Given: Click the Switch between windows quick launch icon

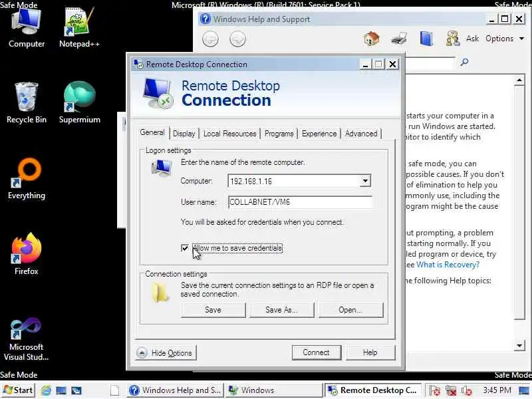Looking at the screenshot, I should (76, 390).
